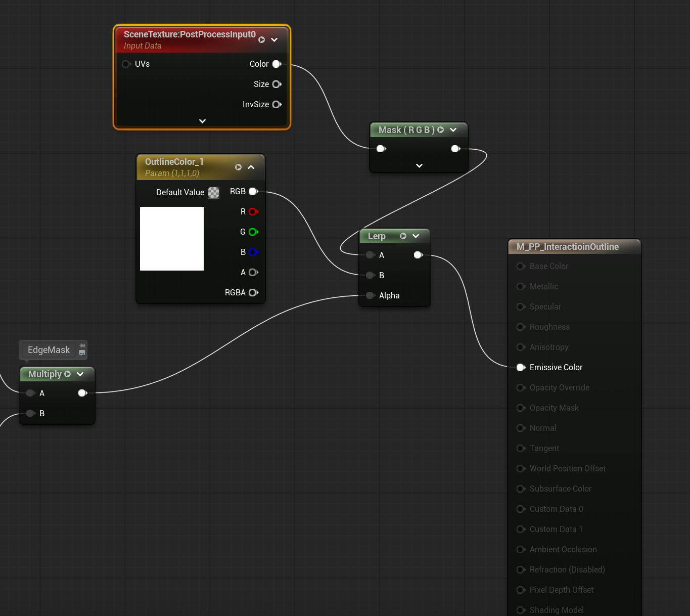Click Subsurface Color pin
Image resolution: width=690 pixels, height=616 pixels.
pyautogui.click(x=521, y=489)
